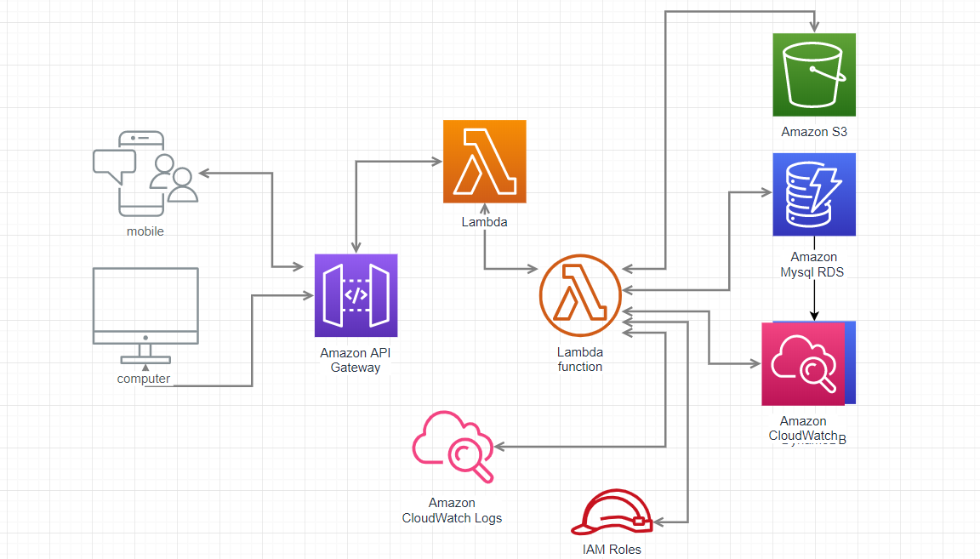This screenshot has height=559, width=980.
Task: Select the "Amazon CloudWatch Logs" label
Action: [452, 511]
